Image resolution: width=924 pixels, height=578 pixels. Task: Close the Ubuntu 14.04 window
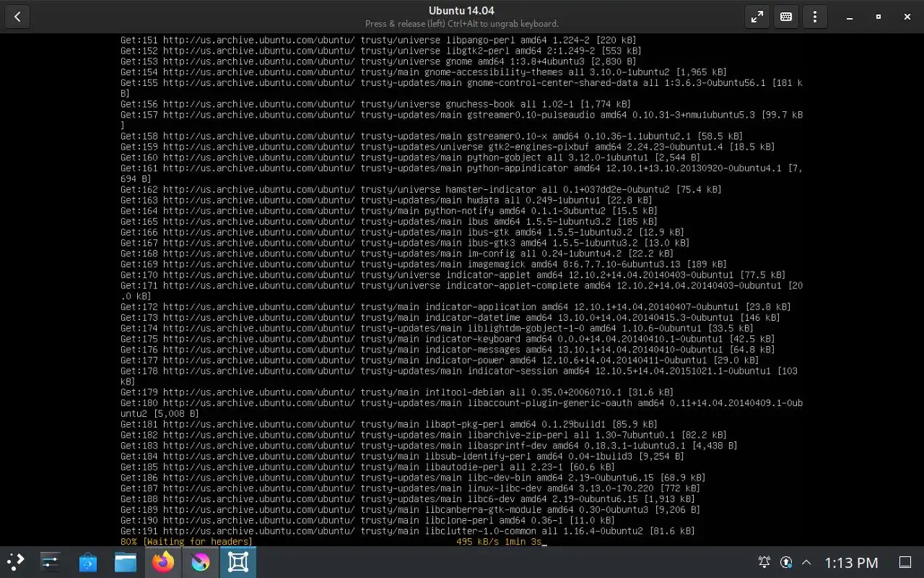[x=907, y=17]
